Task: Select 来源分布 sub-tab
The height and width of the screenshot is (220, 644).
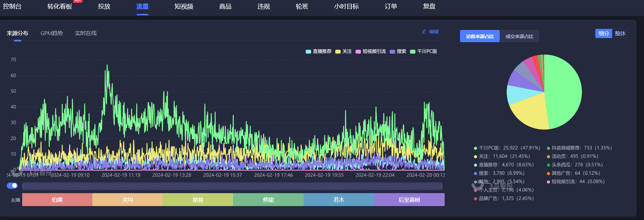Action: (x=17, y=33)
